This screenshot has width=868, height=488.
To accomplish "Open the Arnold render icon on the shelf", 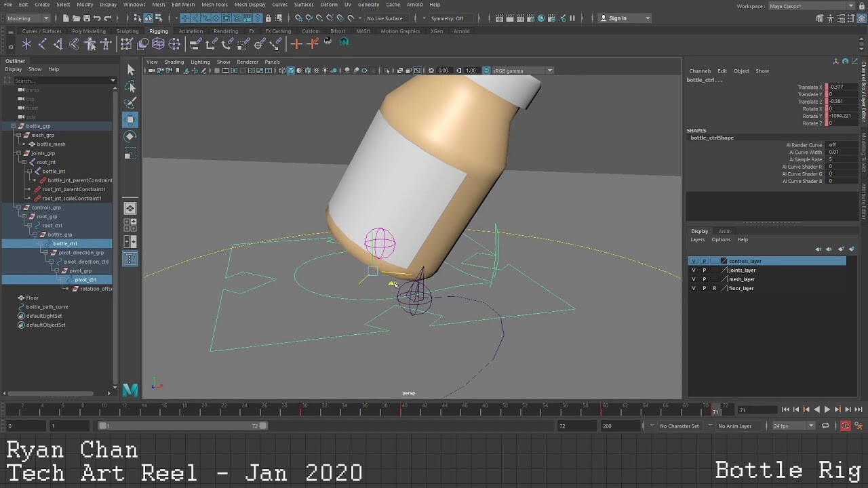I will point(344,42).
